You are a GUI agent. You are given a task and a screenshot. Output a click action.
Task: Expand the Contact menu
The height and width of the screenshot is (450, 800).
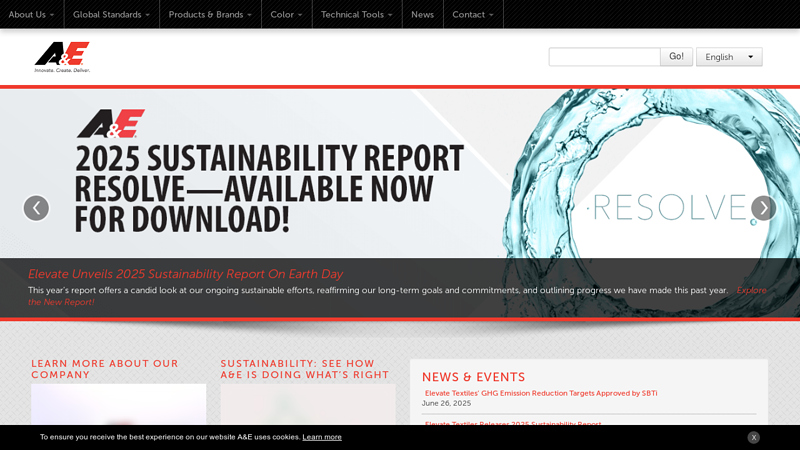[x=472, y=14]
